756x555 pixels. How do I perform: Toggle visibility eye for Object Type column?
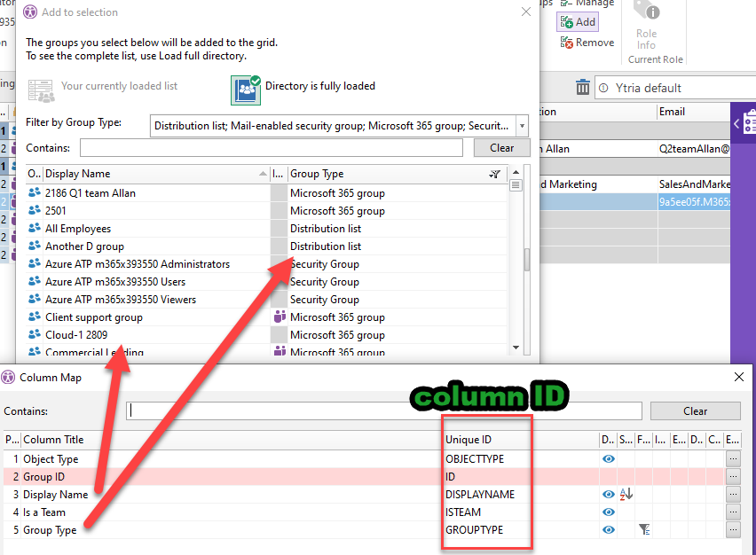pyautogui.click(x=609, y=459)
